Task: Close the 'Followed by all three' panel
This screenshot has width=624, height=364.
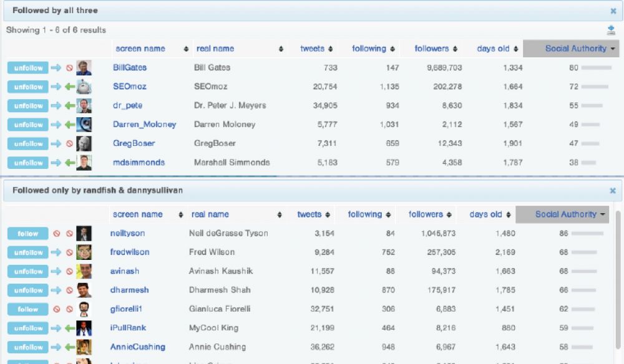Action: pyautogui.click(x=613, y=11)
